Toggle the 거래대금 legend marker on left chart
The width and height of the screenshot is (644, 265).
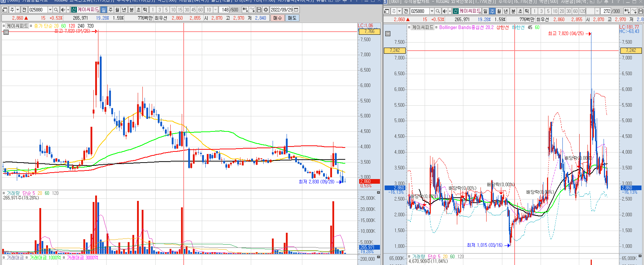point(4,257)
